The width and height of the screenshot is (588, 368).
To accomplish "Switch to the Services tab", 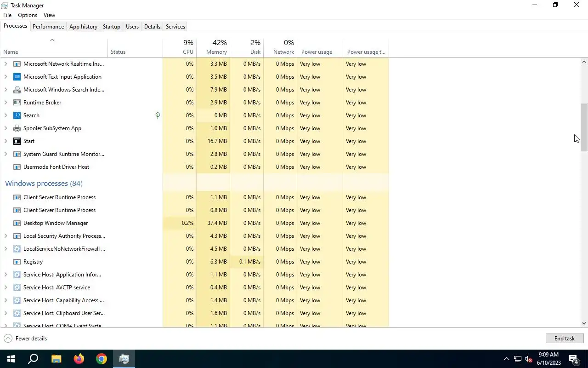I will pos(175,27).
